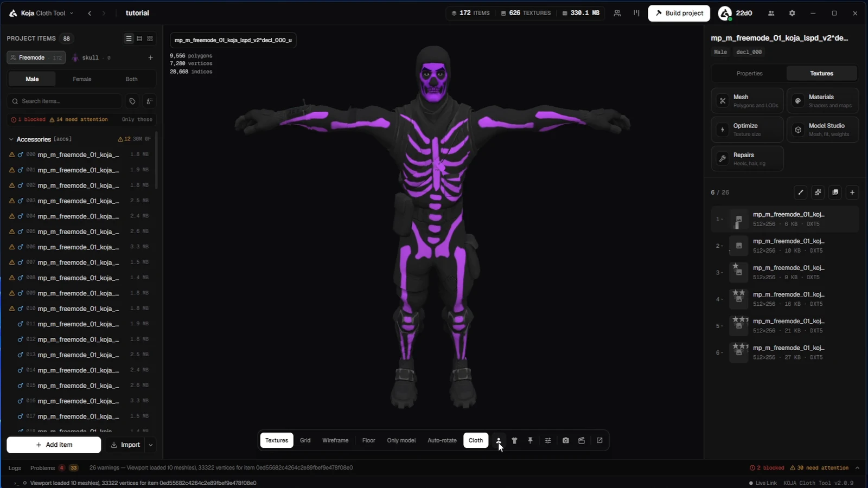The width and height of the screenshot is (868, 488).
Task: Toggle Only model view
Action: coord(401,440)
